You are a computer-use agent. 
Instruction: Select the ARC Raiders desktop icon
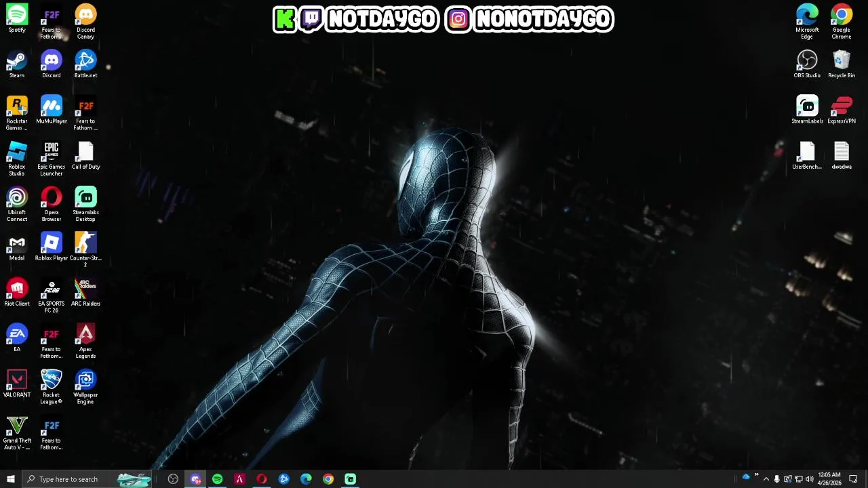(x=85, y=292)
